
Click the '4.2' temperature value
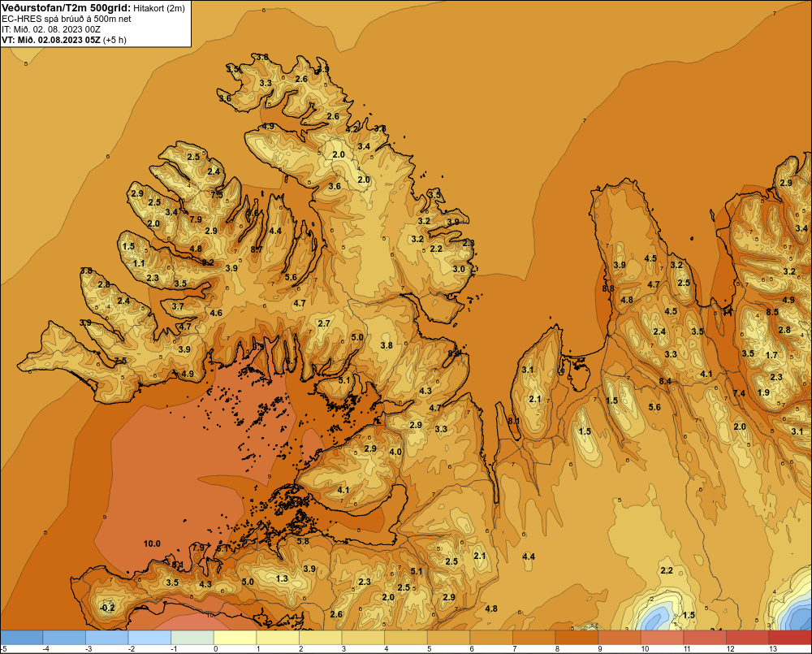352,129
